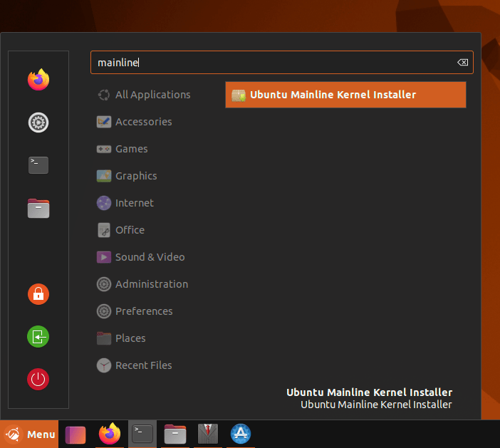
Task: Click the orange Lock Screen icon
Action: [38, 293]
